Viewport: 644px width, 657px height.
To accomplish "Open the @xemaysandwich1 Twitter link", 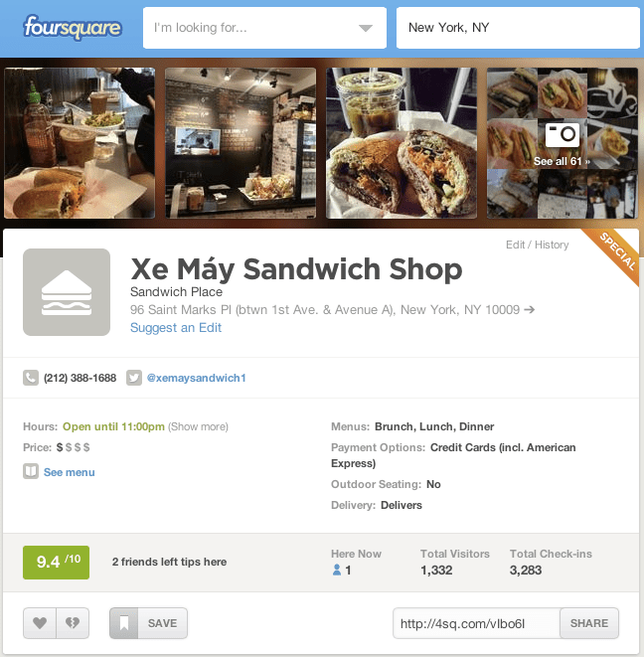I will click(196, 378).
